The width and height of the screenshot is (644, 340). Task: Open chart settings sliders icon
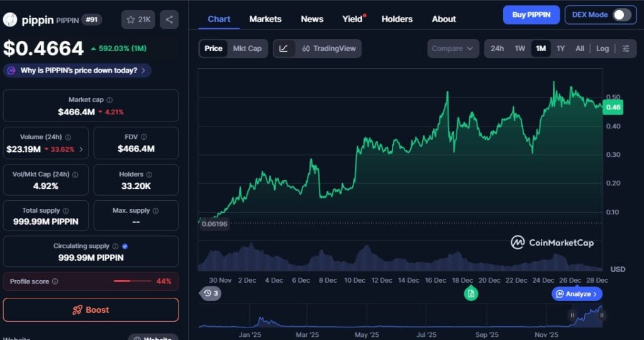625,48
